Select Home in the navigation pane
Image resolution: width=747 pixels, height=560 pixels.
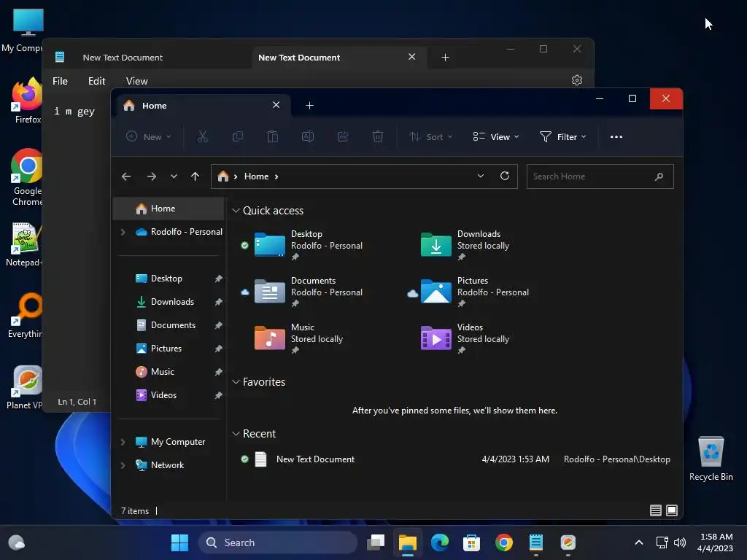[x=169, y=209]
